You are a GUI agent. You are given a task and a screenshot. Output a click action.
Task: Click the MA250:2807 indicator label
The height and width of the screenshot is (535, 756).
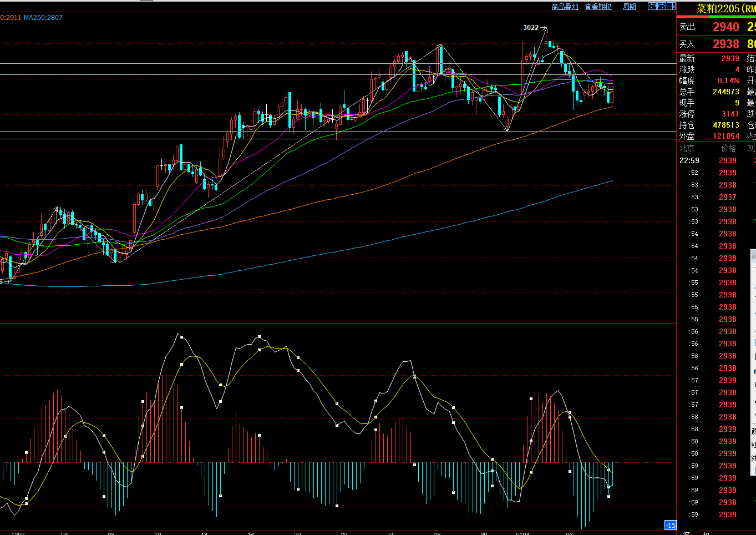point(43,18)
